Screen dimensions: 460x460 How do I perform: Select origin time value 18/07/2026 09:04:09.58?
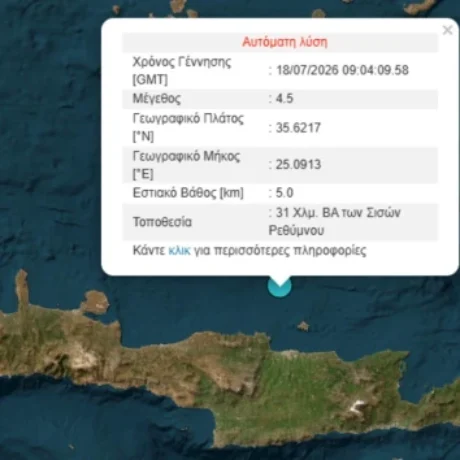(x=342, y=70)
